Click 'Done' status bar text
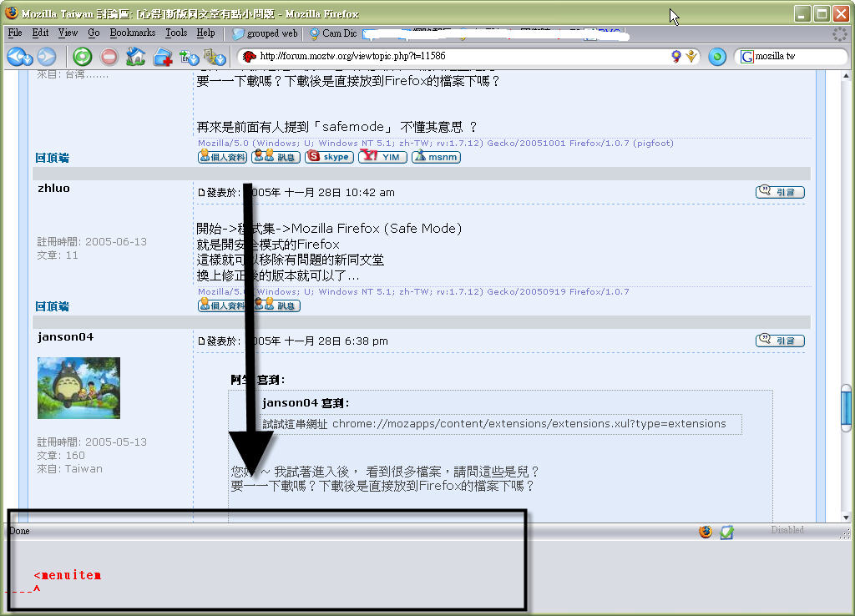 (x=20, y=531)
